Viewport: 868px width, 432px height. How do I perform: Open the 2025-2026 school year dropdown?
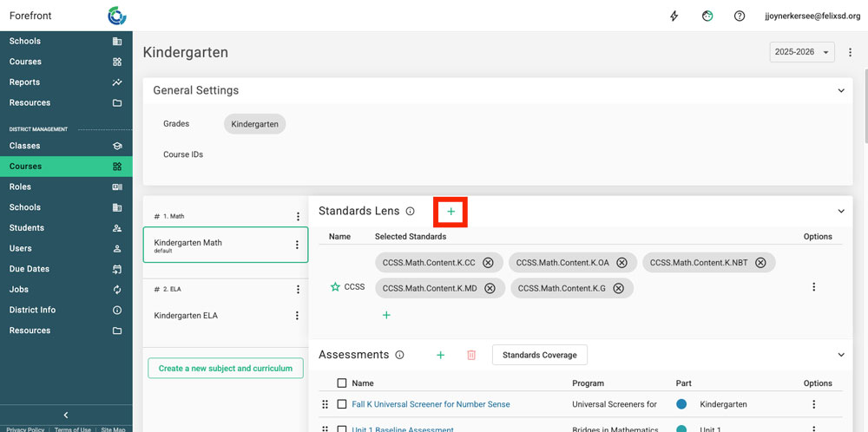[x=801, y=52]
